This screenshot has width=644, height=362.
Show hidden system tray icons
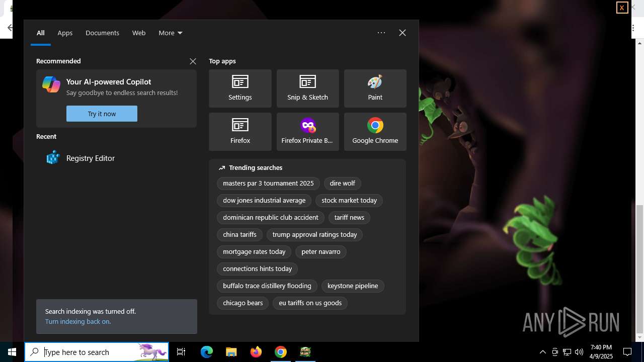pyautogui.click(x=542, y=352)
